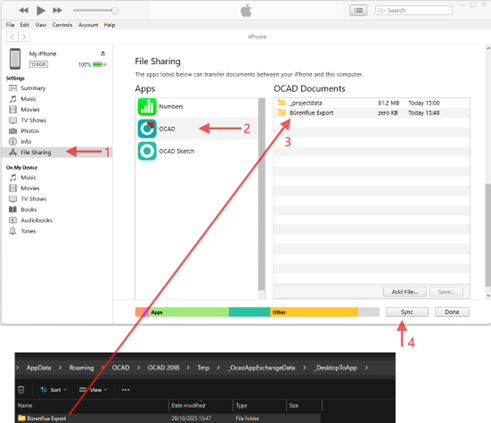The image size is (491, 423).
Task: Start playback with the play button
Action: [x=41, y=11]
